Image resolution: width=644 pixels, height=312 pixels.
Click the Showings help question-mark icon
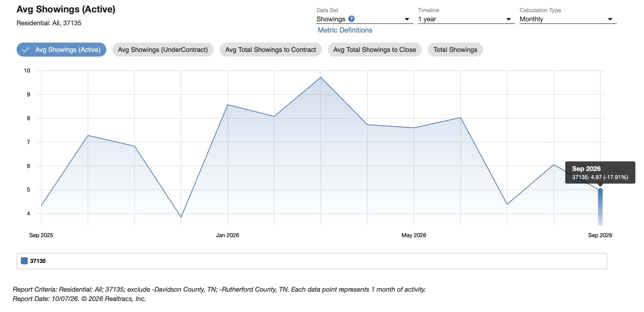click(351, 19)
